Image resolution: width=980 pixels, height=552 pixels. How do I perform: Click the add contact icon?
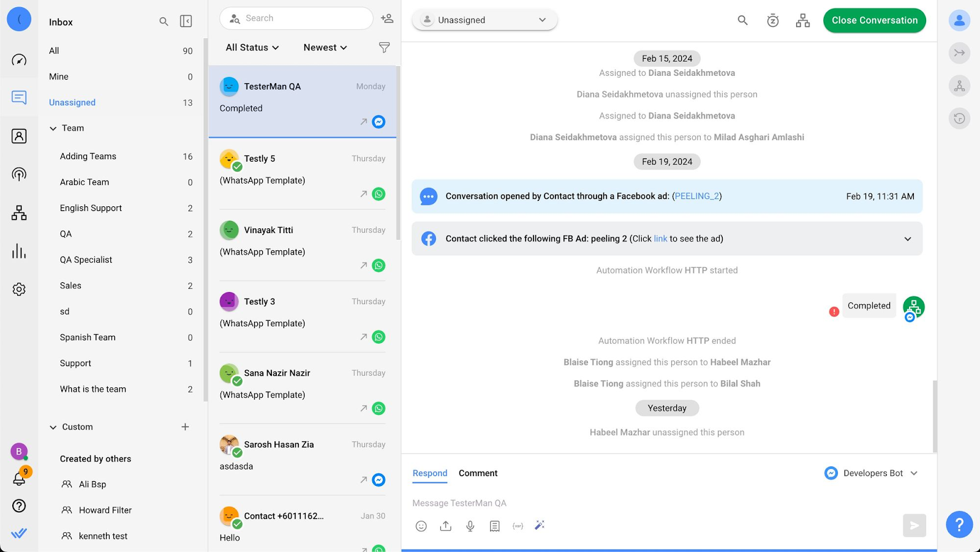(x=387, y=18)
